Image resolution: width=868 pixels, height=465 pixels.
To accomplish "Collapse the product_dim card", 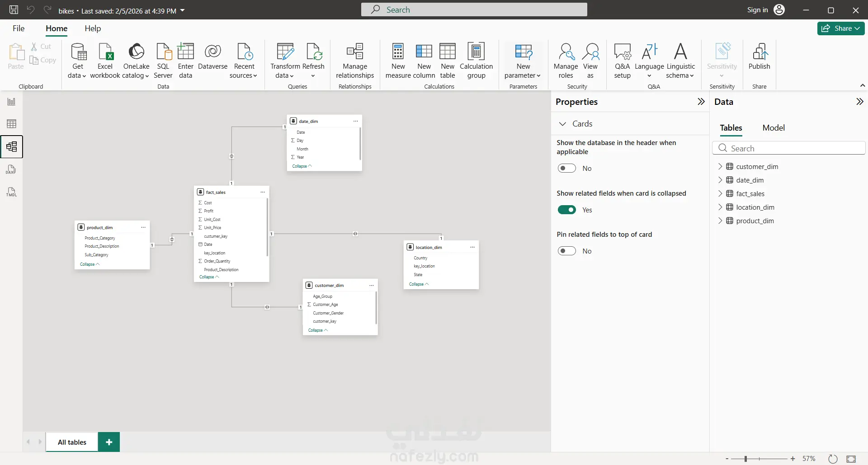I will coord(90,264).
